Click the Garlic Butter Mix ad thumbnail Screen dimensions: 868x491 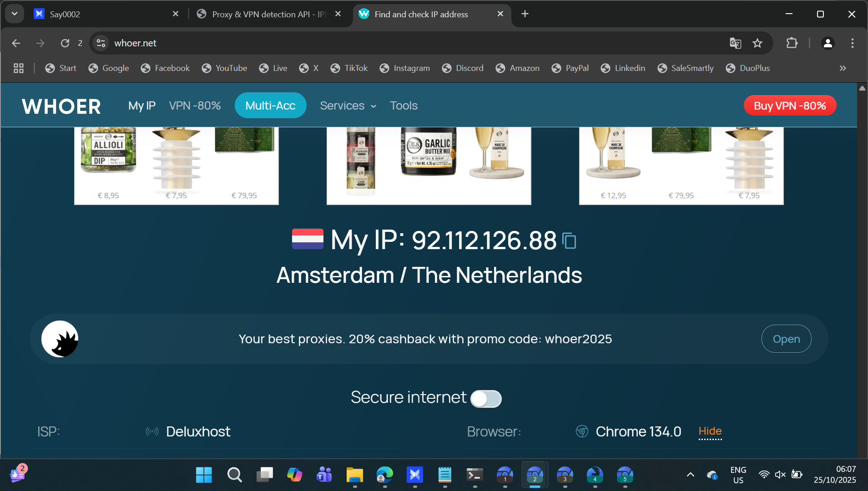428,152
